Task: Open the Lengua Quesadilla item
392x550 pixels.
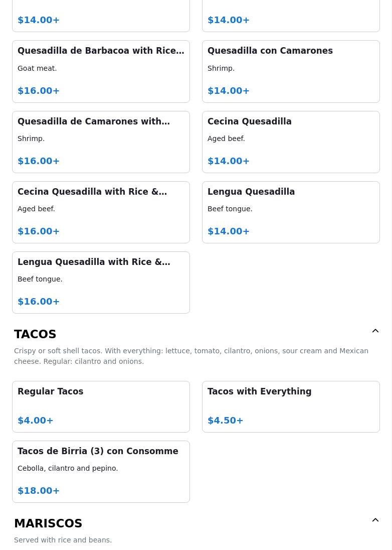Action: (291, 212)
